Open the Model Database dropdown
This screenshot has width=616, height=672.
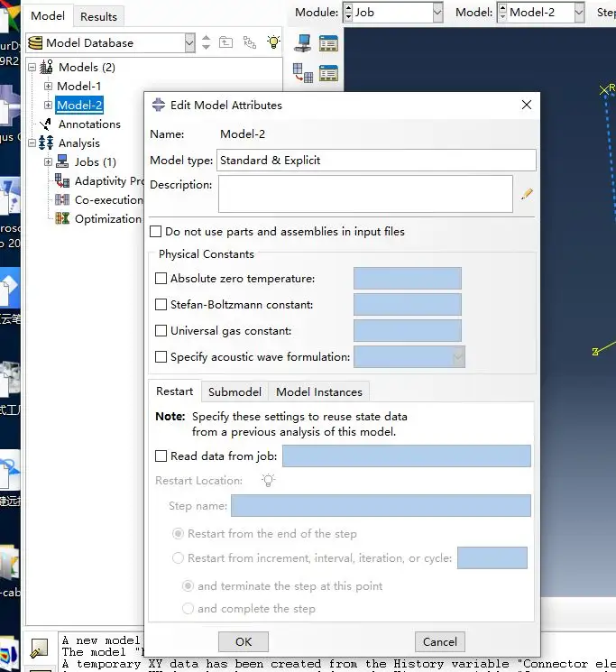(189, 43)
